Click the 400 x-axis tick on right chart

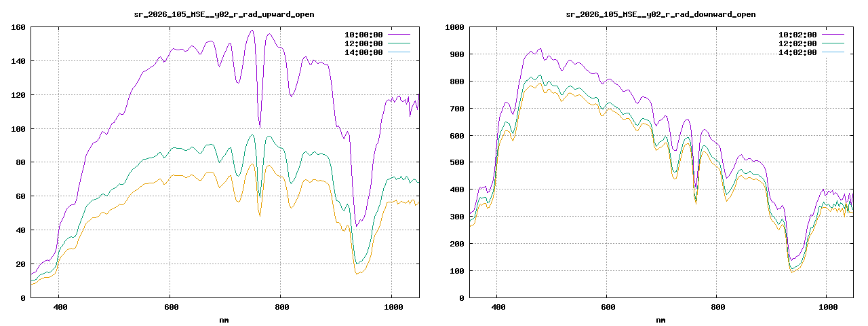(x=497, y=307)
